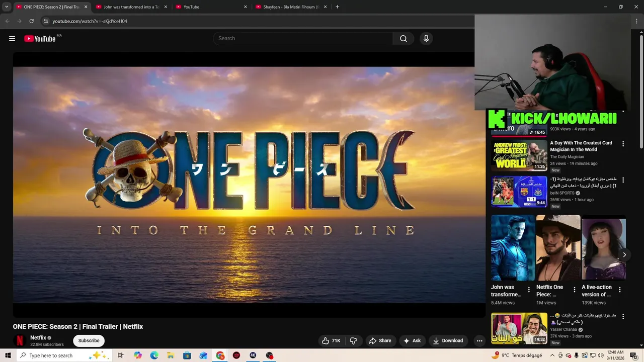This screenshot has width=644, height=362.
Task: Open the live-action version short
Action: (x=604, y=248)
